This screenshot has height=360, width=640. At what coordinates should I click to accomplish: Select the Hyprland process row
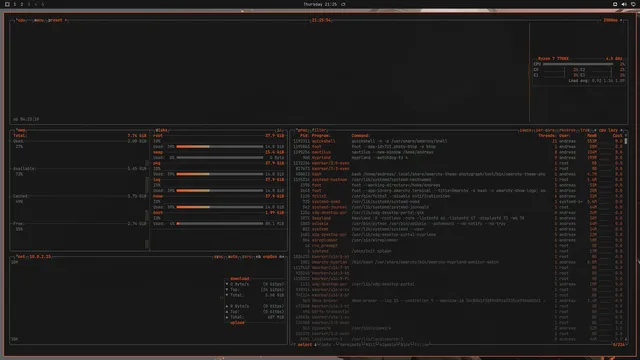458,158
